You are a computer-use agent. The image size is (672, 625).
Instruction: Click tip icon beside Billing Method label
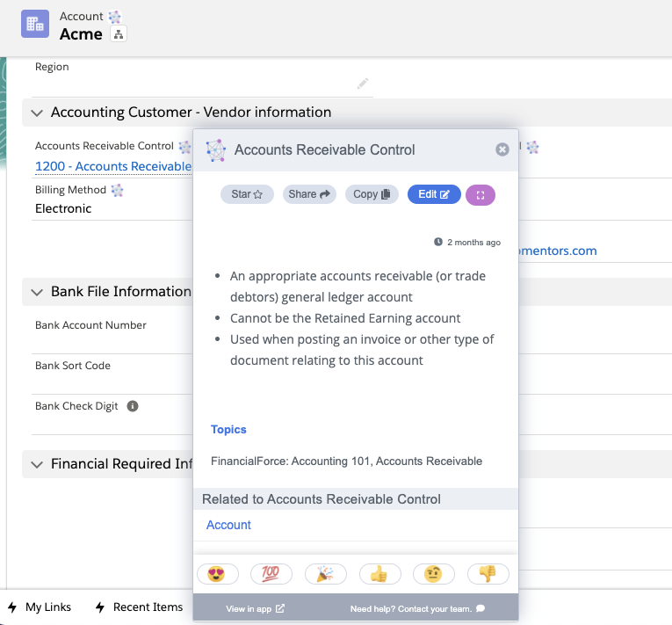117,190
